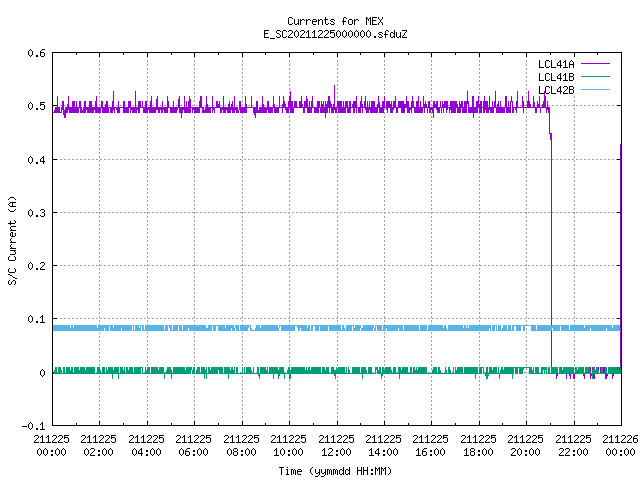Click the LCL42B legend label
This screenshot has height=480, width=640.
tap(556, 90)
